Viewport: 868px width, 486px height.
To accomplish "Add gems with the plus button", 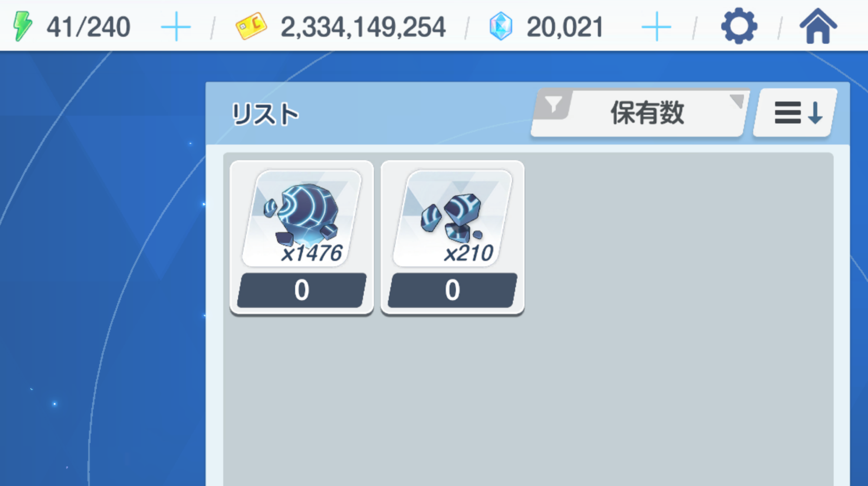I will click(656, 27).
